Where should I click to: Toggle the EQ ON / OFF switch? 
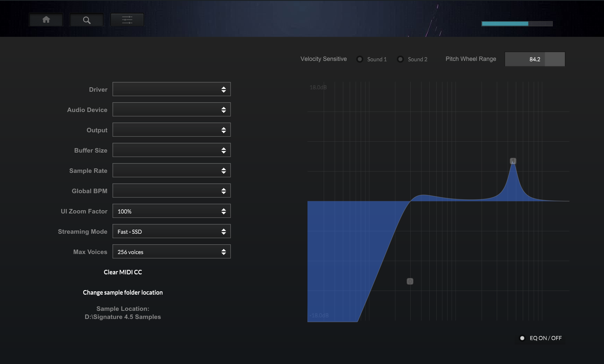pyautogui.click(x=522, y=338)
